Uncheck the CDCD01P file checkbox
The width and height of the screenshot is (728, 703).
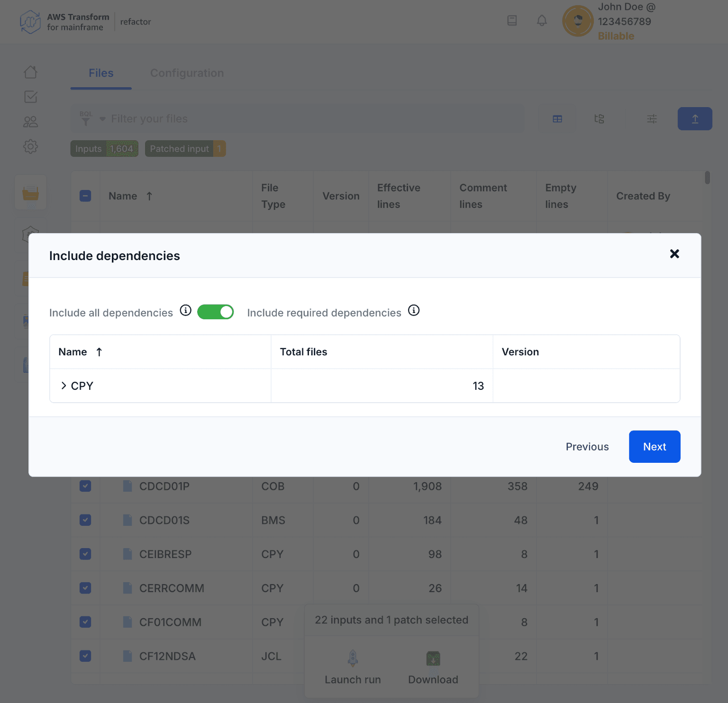pos(85,486)
